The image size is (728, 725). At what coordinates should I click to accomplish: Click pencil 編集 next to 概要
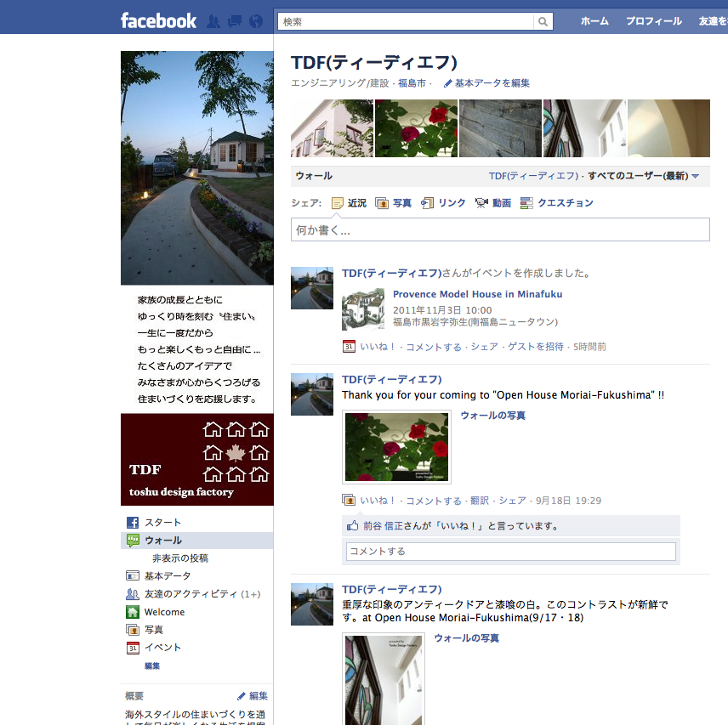(253, 696)
